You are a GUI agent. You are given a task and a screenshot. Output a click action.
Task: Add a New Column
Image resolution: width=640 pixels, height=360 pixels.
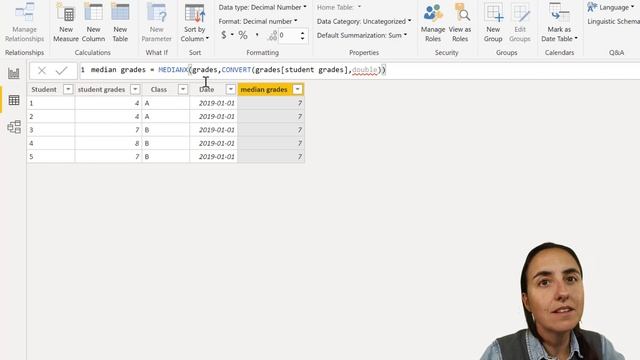point(93,22)
